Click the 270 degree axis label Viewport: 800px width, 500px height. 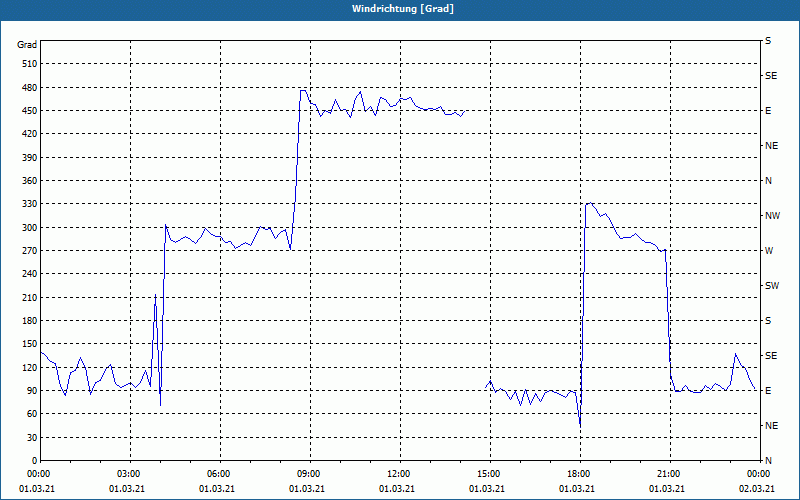30,251
